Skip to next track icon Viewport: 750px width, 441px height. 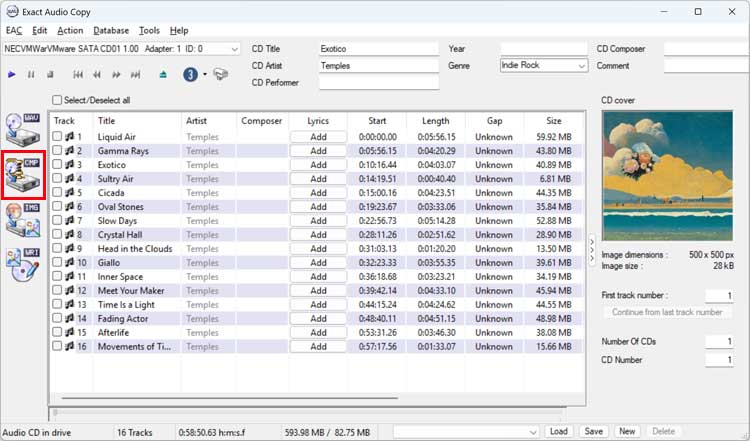(136, 75)
